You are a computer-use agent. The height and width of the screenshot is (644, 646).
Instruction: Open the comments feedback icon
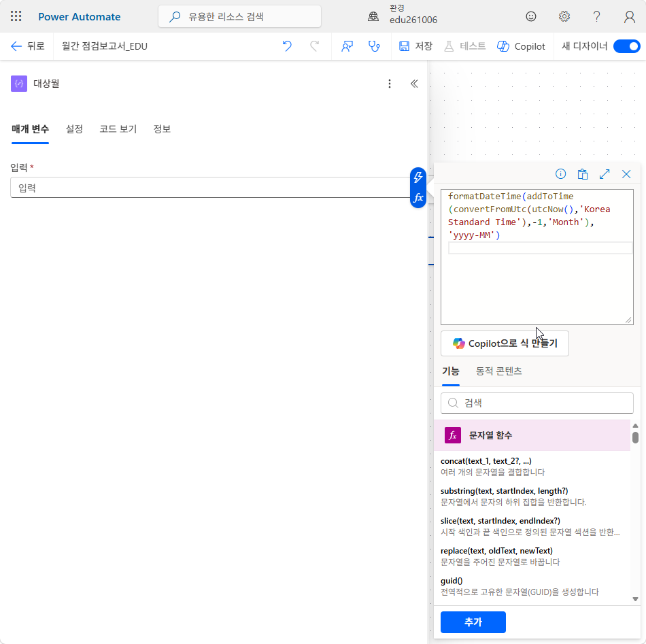[347, 46]
